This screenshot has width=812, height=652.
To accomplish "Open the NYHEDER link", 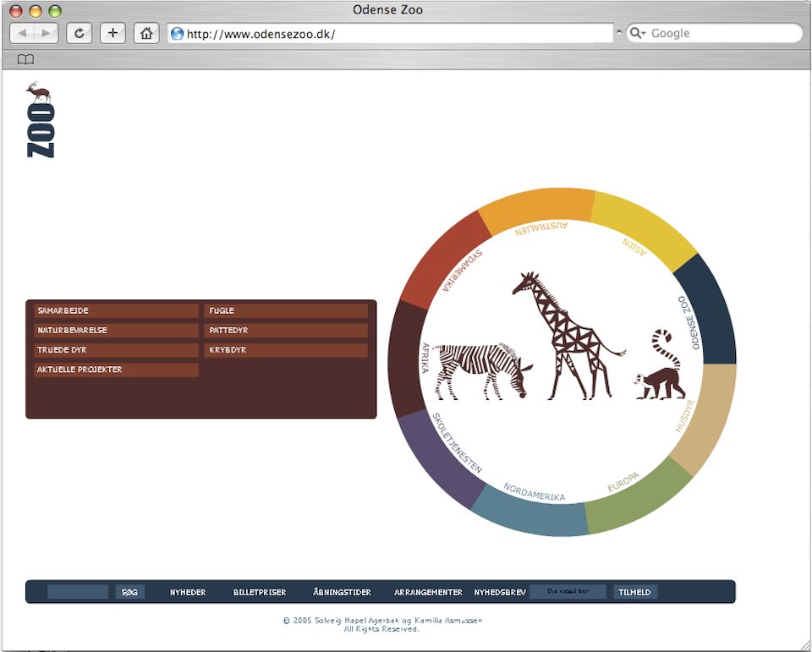I will coord(188,592).
